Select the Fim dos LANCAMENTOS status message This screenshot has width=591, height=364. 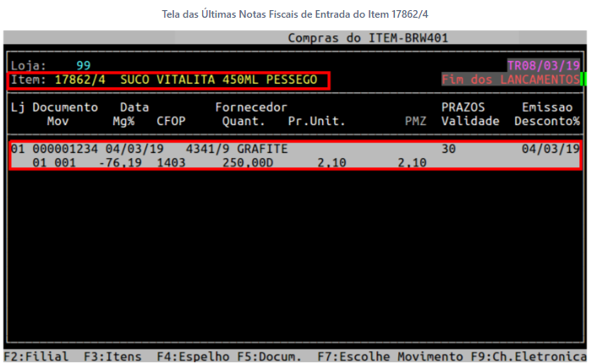tap(510, 79)
